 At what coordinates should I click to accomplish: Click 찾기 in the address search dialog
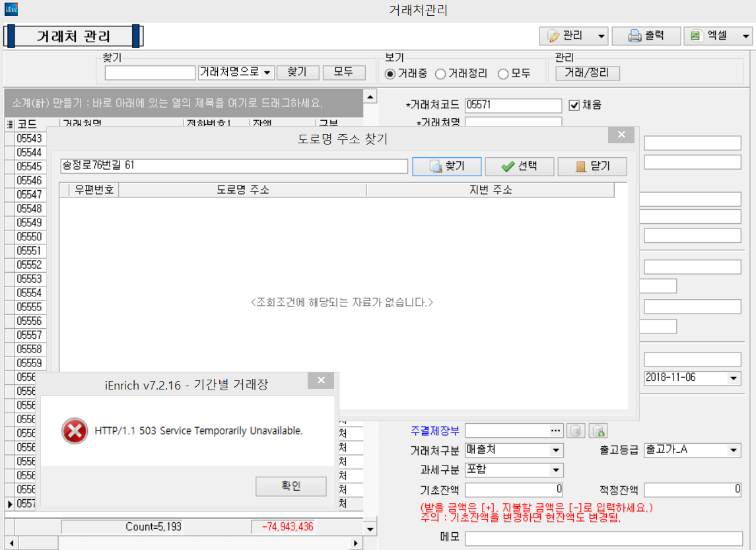click(446, 166)
